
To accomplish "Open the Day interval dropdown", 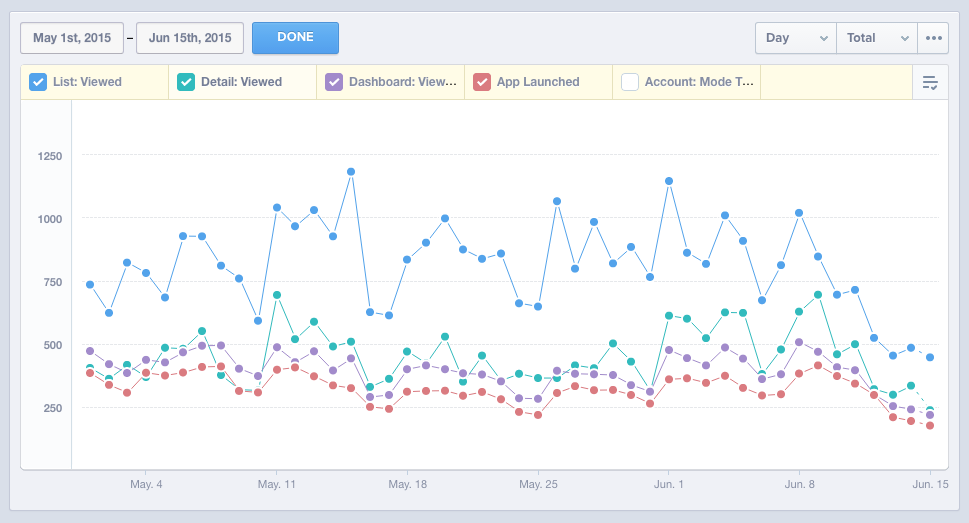I will (796, 38).
